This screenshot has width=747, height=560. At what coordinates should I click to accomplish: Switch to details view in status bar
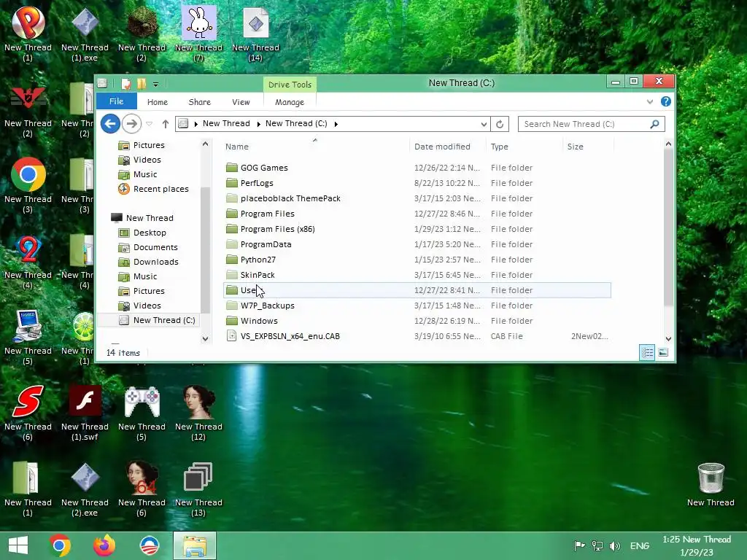coord(647,352)
